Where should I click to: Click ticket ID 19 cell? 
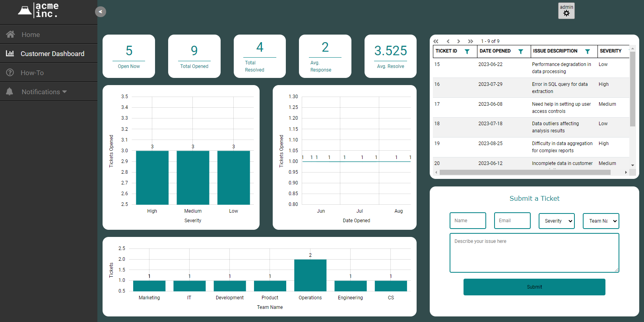437,144
